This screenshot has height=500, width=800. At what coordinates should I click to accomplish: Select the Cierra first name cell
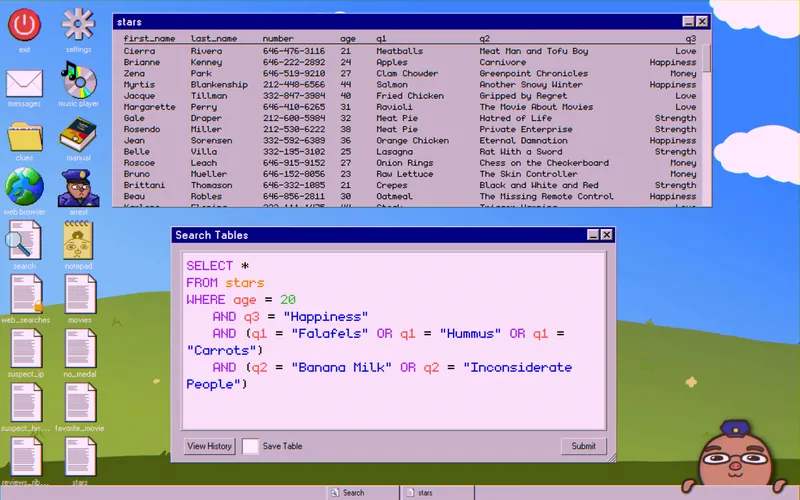pos(139,51)
